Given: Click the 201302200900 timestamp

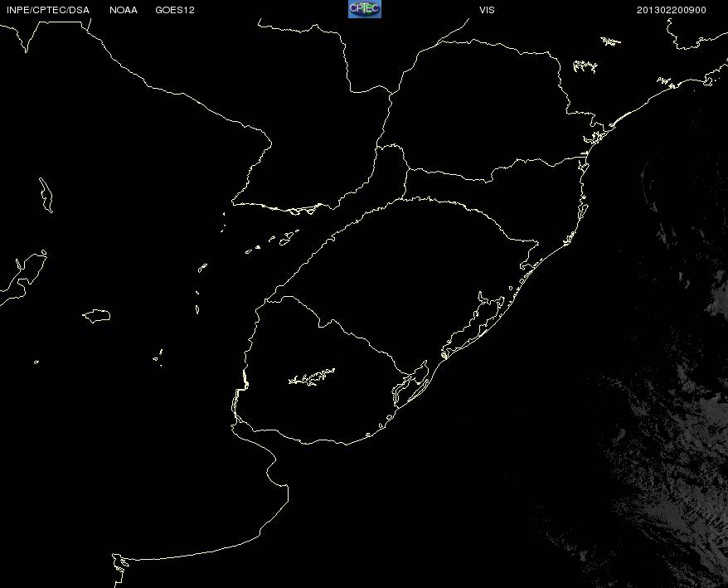Looking at the screenshot, I should 672,10.
